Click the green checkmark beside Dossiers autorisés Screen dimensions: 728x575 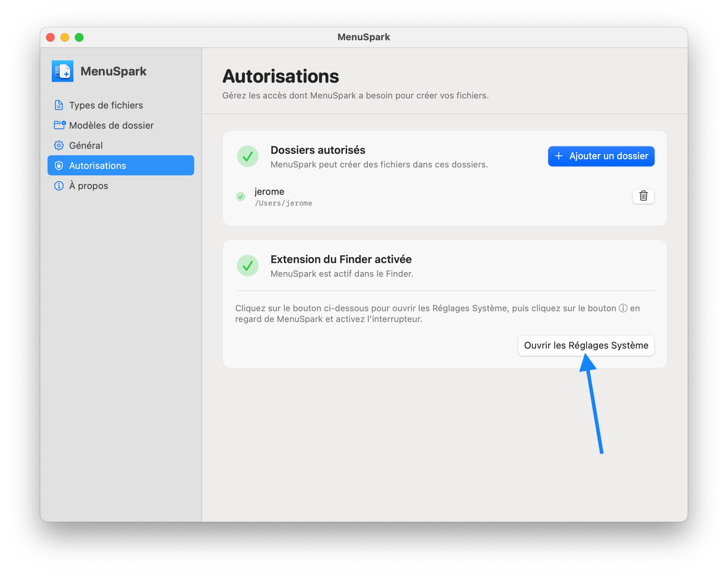[x=247, y=156]
